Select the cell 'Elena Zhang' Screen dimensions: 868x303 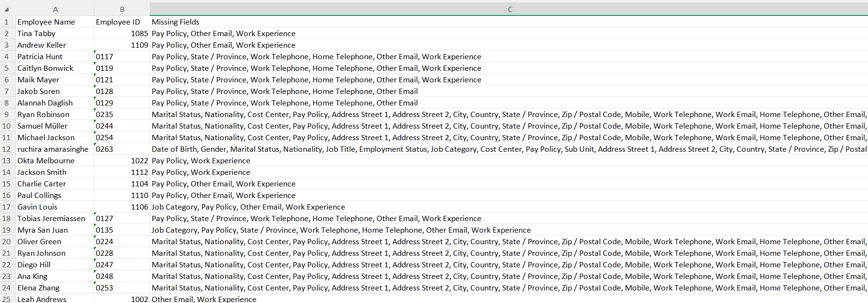[55, 288]
